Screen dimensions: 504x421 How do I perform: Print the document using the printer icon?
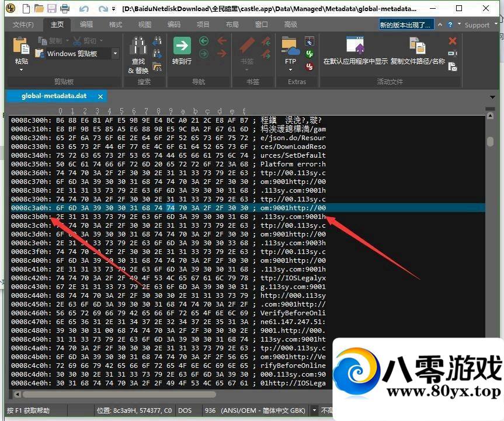(65, 8)
